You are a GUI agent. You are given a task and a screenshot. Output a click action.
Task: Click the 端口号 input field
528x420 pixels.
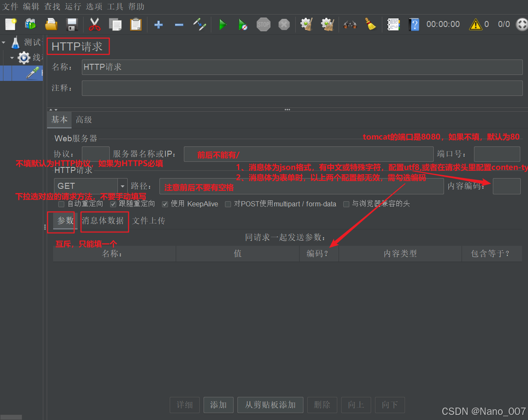pos(498,154)
